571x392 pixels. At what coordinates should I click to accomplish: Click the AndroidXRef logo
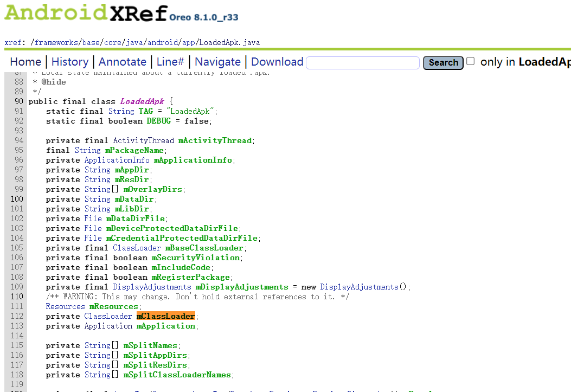coord(86,13)
